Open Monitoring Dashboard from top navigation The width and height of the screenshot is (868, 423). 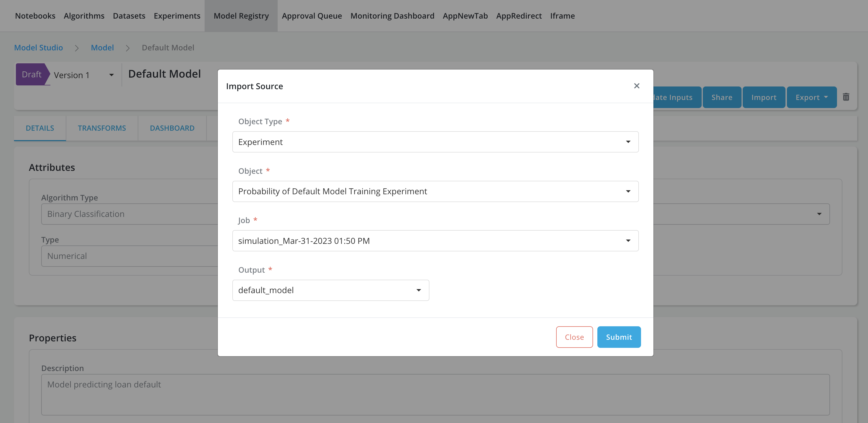pyautogui.click(x=392, y=16)
